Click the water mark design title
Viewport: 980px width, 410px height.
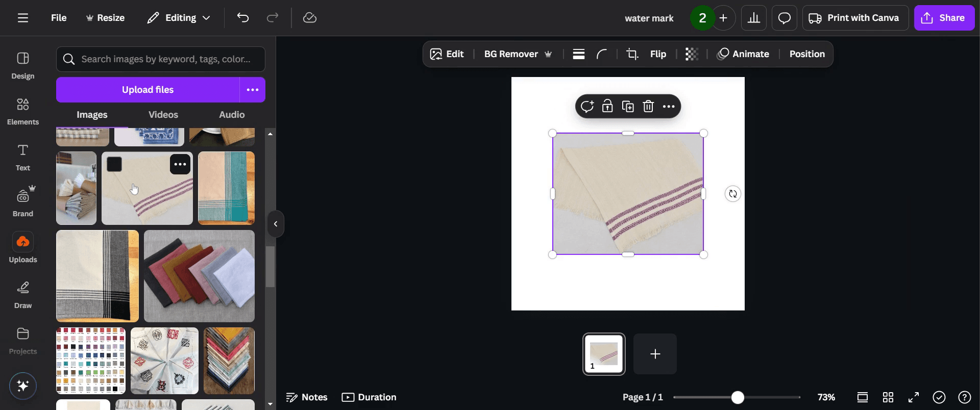(x=649, y=18)
